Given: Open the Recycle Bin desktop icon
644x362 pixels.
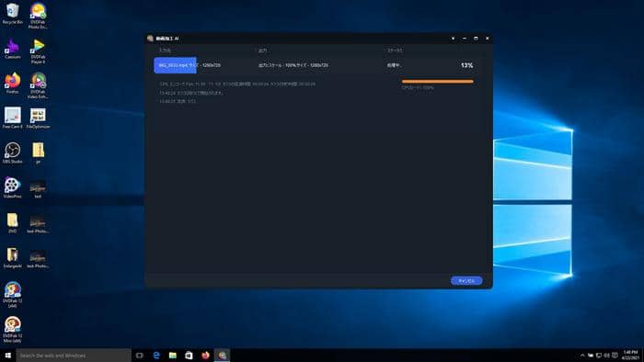Looking at the screenshot, I should point(12,14).
